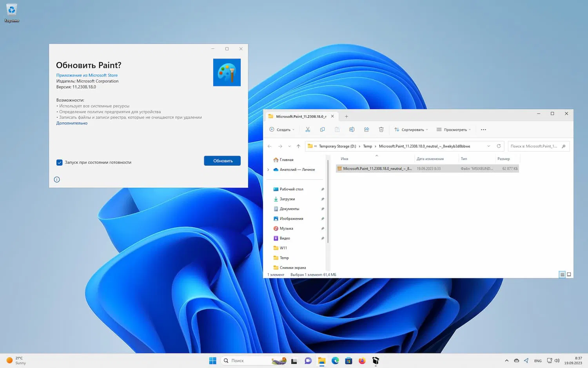Refresh the current Explorer folder
Viewport: 588px width, 368px height.
499,146
